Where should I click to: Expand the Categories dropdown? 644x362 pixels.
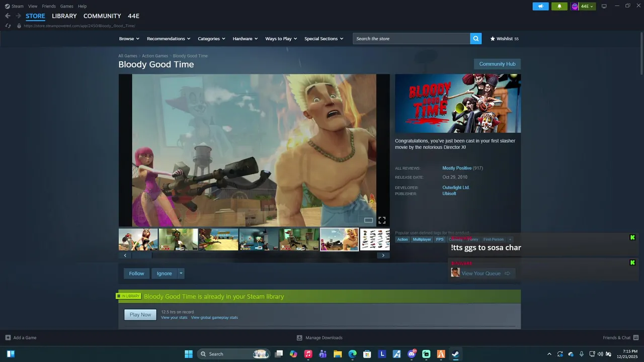211,38
